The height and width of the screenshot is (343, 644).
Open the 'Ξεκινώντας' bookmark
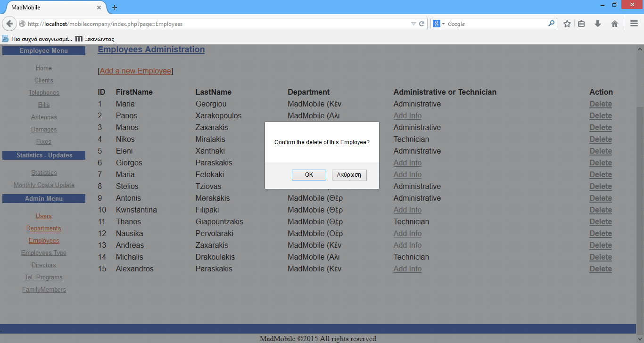[95, 39]
